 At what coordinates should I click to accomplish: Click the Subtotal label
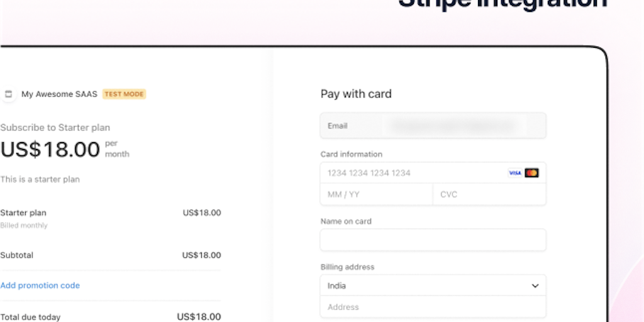click(17, 255)
